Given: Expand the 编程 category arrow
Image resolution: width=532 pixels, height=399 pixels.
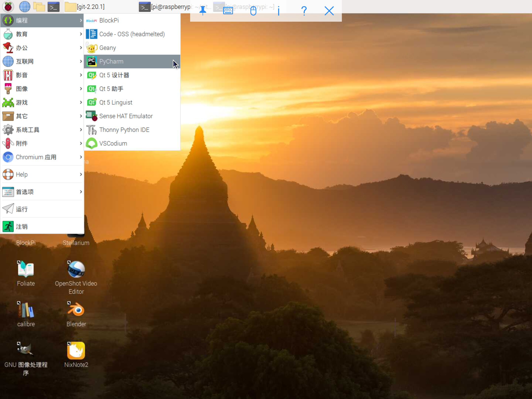Looking at the screenshot, I should click(x=81, y=20).
